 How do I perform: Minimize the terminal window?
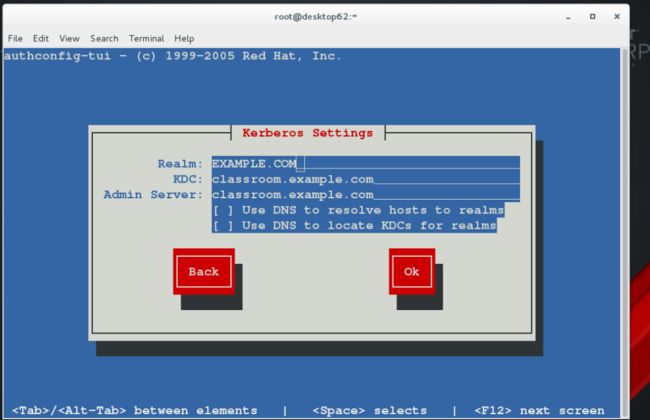[x=568, y=17]
